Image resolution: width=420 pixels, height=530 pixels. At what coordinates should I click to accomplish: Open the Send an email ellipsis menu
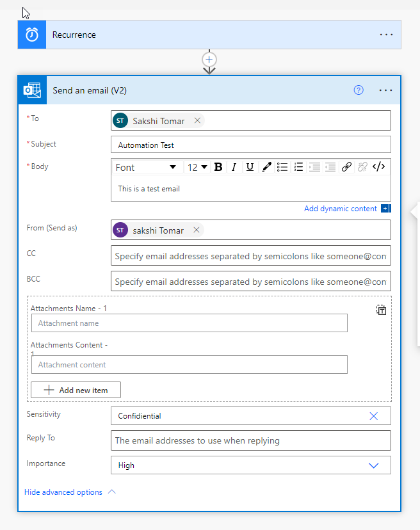click(385, 90)
